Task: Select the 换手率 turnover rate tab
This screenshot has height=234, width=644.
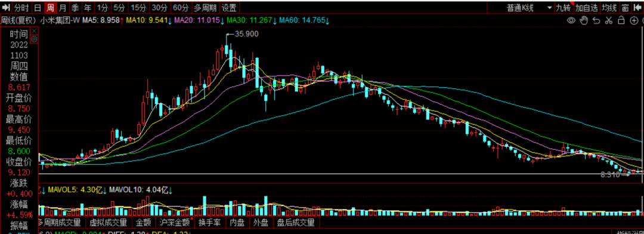Action: (x=210, y=223)
